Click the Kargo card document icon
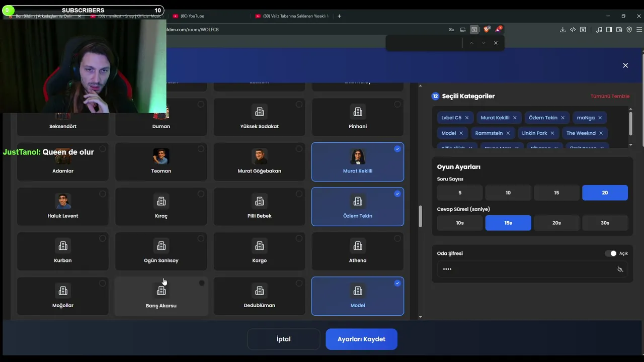This screenshot has height=362, width=644. click(x=260, y=246)
